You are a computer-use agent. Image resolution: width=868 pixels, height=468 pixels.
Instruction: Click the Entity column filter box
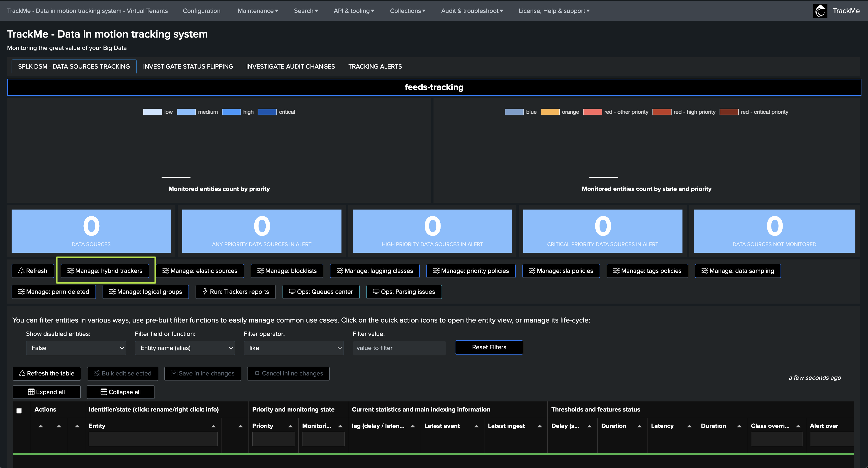pos(153,439)
